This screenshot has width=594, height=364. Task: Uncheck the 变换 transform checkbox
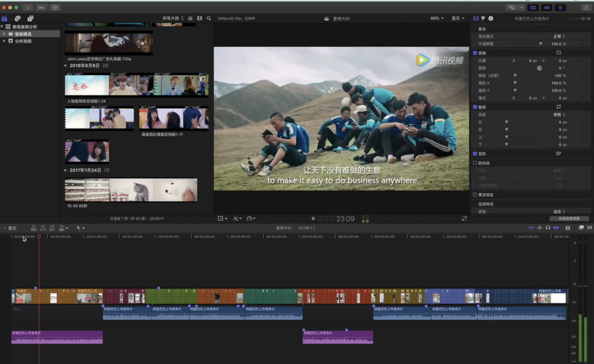point(475,53)
